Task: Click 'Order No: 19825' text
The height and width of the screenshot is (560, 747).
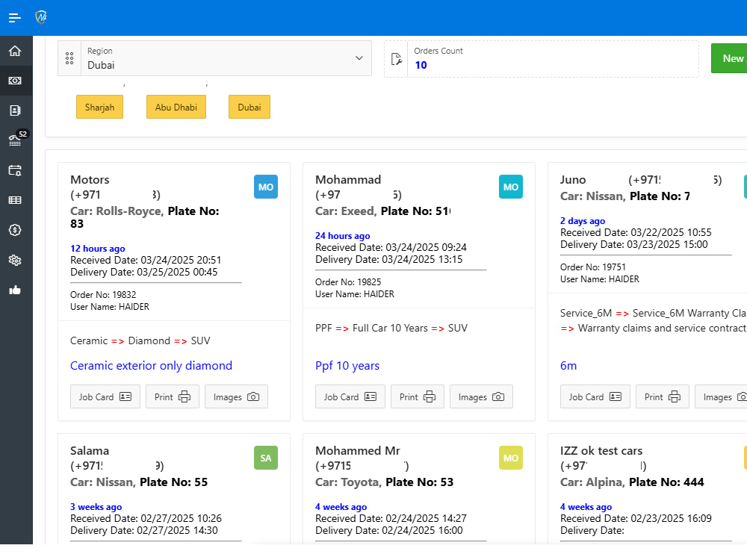Action: pyautogui.click(x=348, y=282)
